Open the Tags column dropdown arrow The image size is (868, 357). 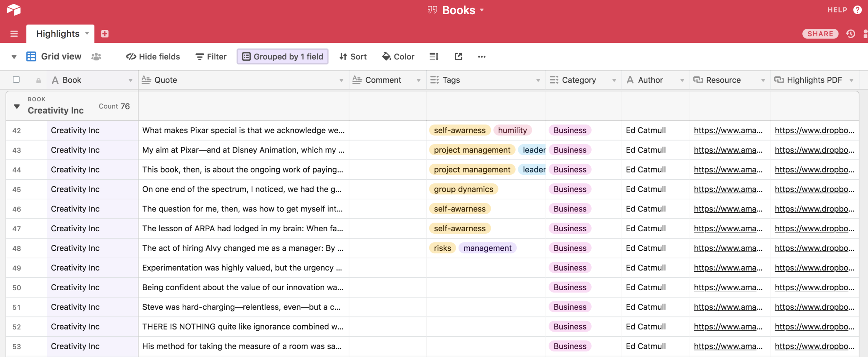coord(538,81)
